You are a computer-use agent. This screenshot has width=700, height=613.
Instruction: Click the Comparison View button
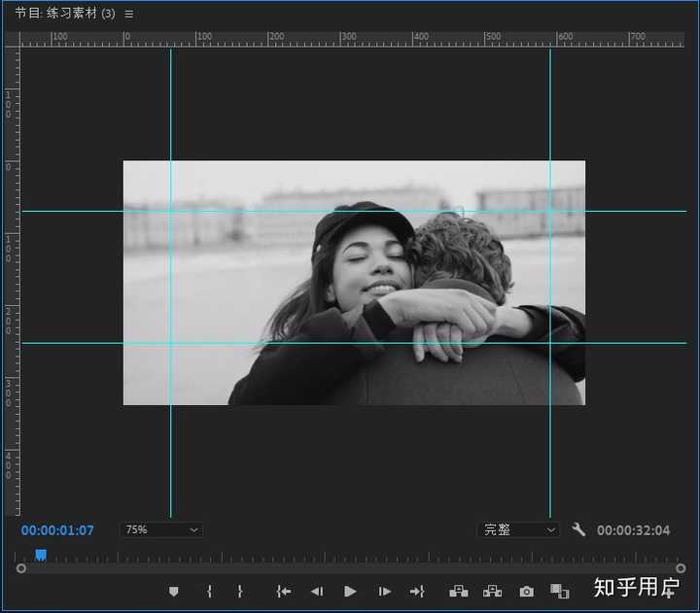tap(559, 591)
